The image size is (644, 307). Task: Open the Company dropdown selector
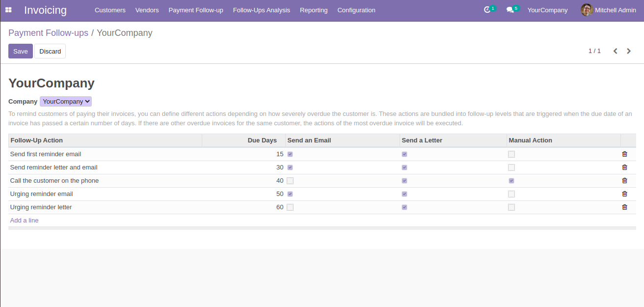pos(66,102)
